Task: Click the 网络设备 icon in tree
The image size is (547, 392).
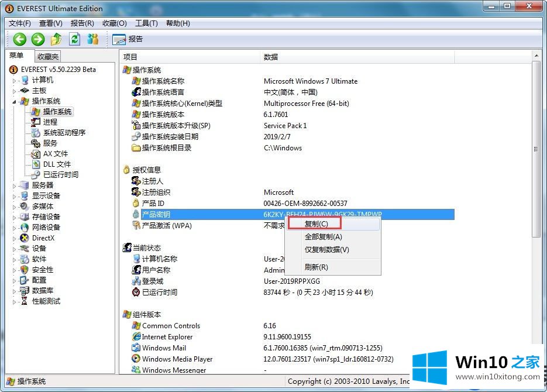Action: [x=25, y=228]
